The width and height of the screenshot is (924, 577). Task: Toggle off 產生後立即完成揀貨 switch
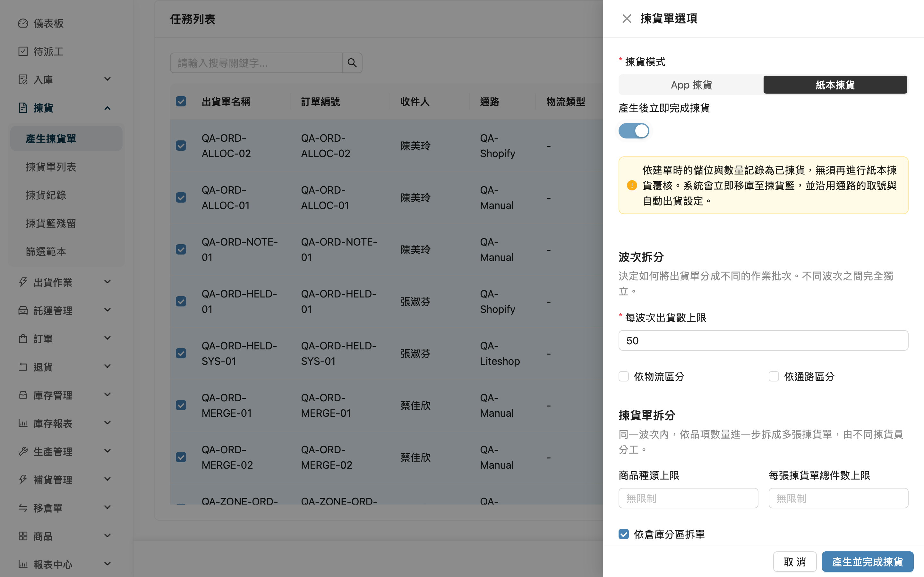coord(633,131)
